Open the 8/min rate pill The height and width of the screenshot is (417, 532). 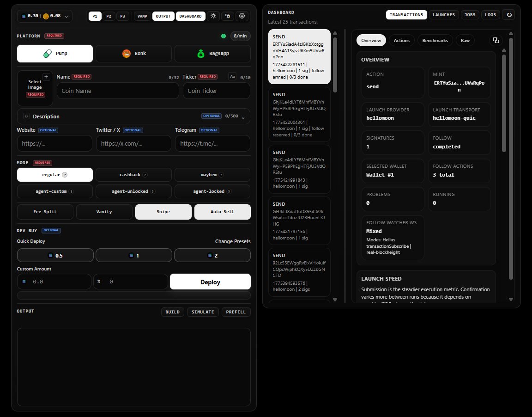[x=240, y=36]
